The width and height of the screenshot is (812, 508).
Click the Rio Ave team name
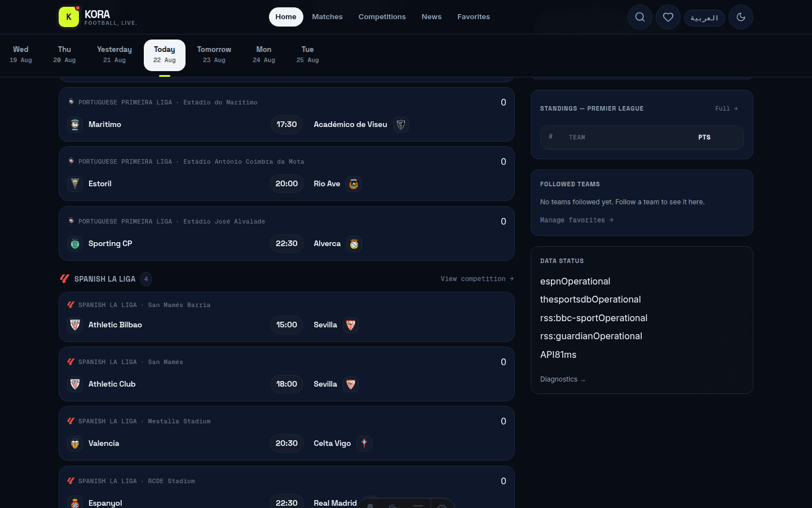point(327,184)
